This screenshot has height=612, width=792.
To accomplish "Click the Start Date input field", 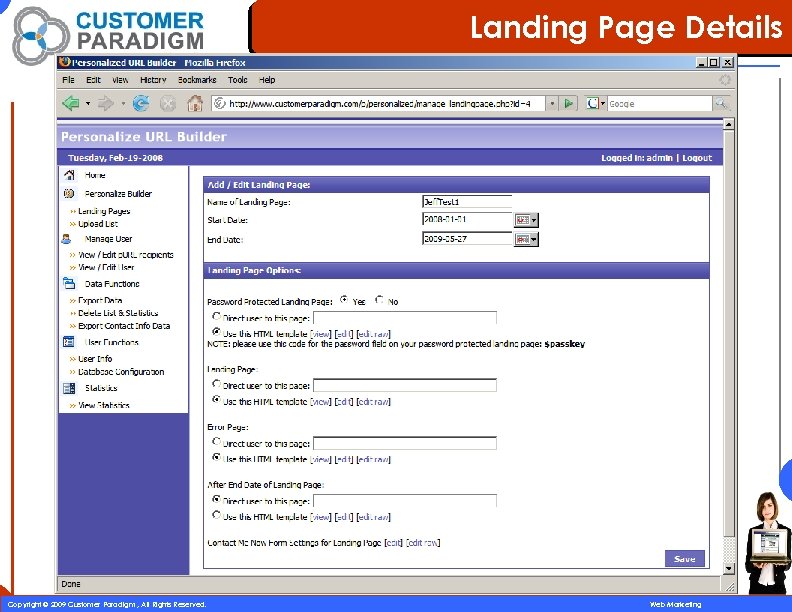I will tap(467, 220).
